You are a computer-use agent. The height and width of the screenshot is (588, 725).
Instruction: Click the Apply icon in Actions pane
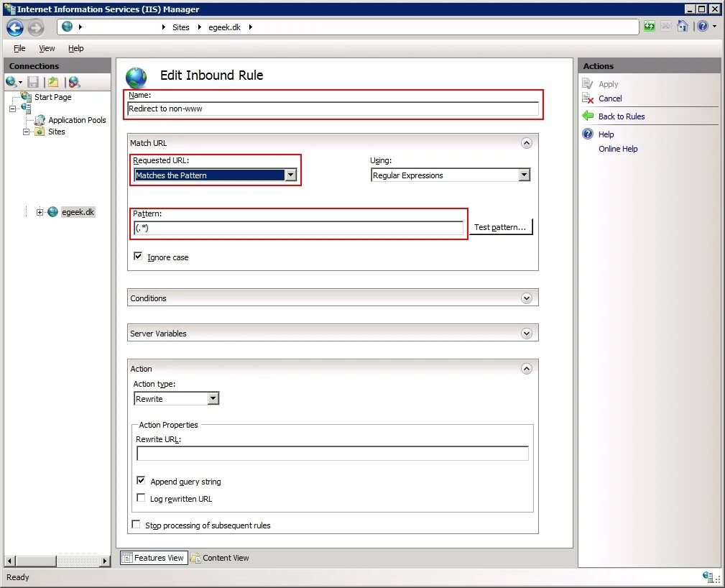click(588, 83)
